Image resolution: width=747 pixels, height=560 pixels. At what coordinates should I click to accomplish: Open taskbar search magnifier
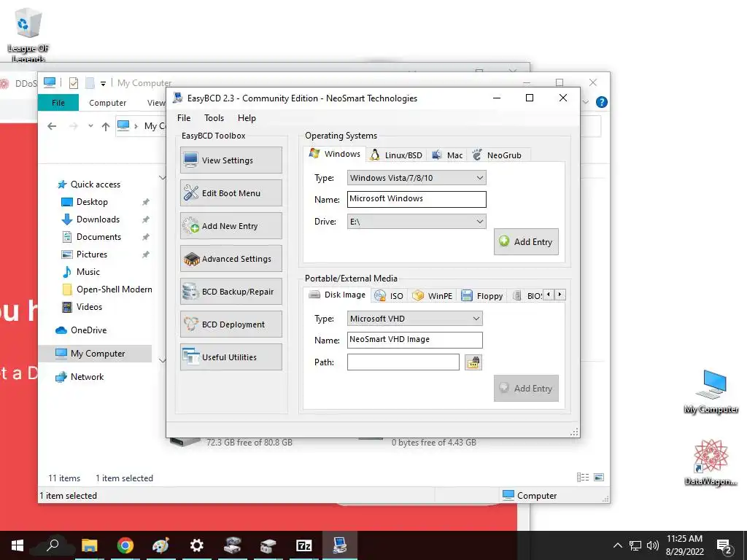53,545
